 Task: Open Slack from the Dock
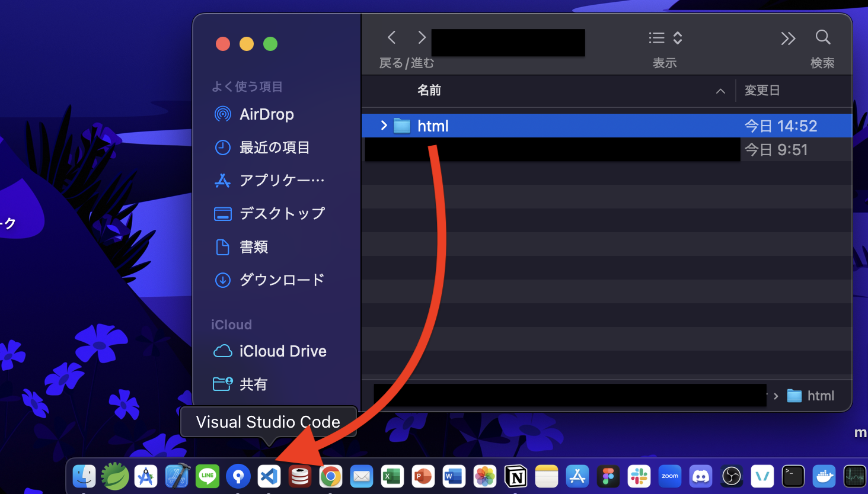point(639,476)
